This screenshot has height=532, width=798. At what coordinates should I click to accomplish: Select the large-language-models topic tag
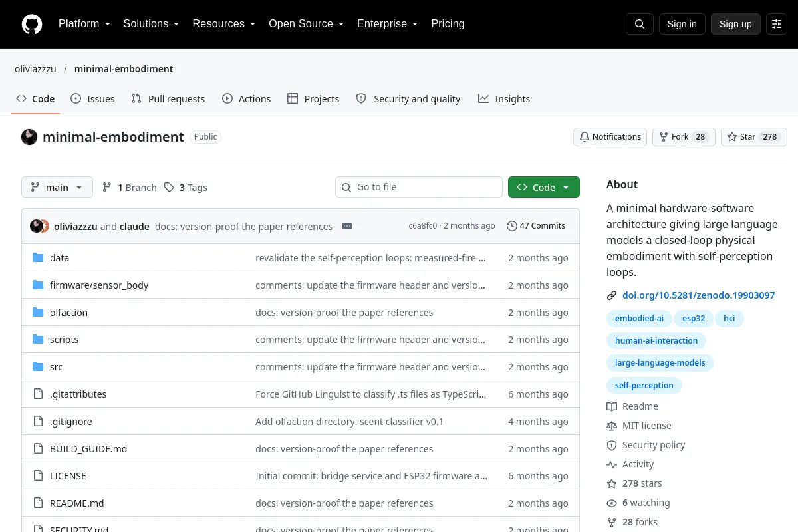pos(660,363)
